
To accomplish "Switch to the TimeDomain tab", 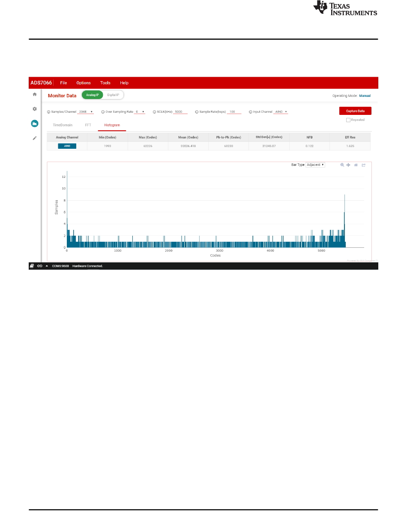I will tap(63, 125).
